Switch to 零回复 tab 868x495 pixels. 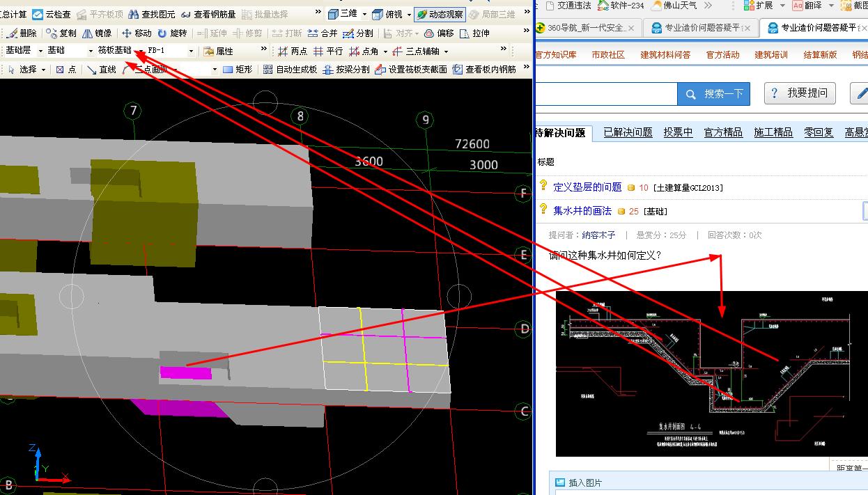(819, 132)
